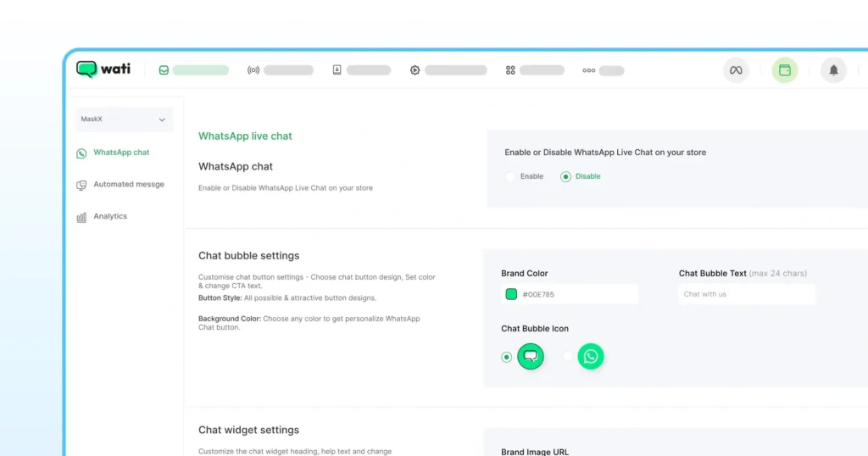Select radio for WhatsApp logo icon
Screen dimensions: 868x456
[x=567, y=357]
